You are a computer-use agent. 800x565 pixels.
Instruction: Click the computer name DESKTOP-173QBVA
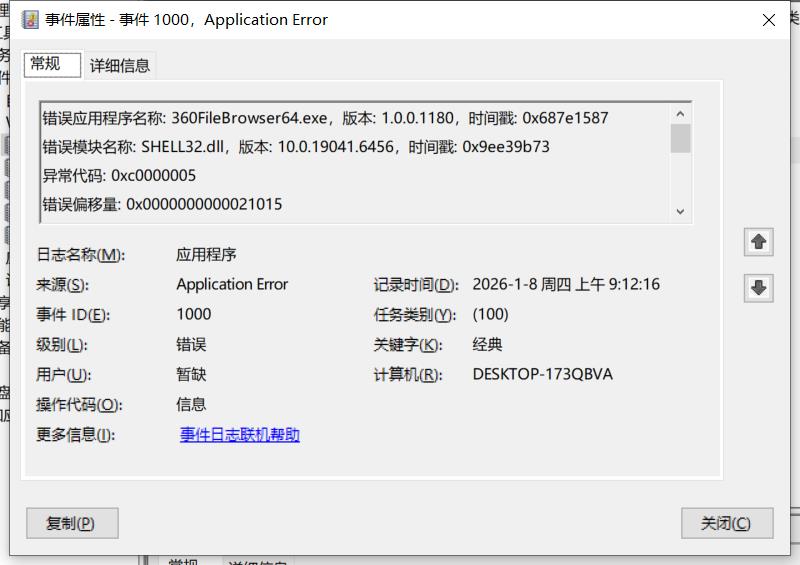pos(542,375)
